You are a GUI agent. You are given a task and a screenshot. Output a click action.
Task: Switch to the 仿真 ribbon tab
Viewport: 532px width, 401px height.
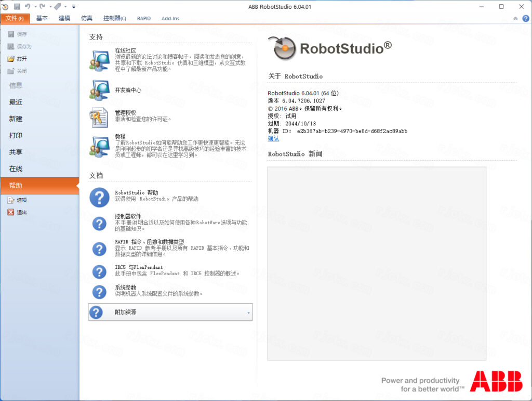pyautogui.click(x=87, y=18)
